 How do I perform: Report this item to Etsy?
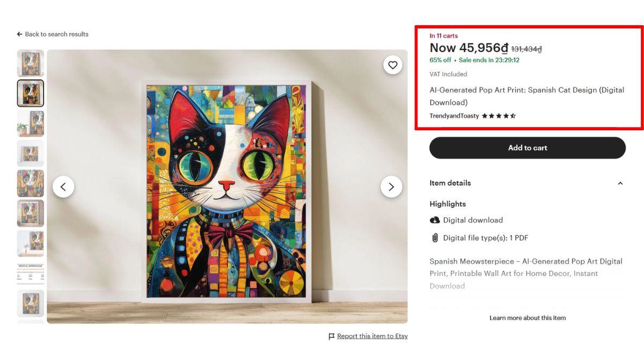372,336
